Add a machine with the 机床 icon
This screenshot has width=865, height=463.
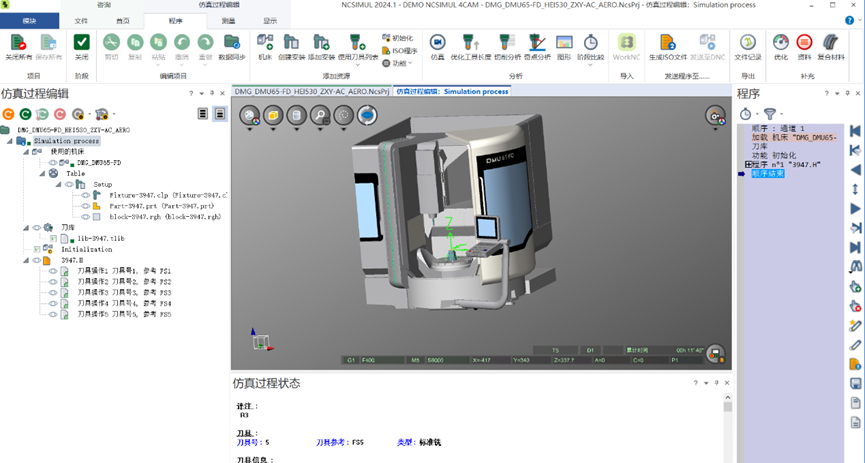pos(265,42)
